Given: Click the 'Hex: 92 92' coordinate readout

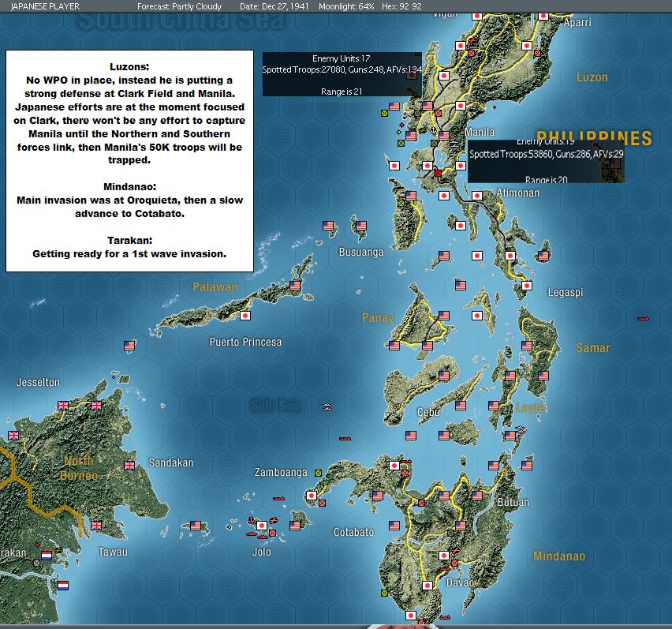Looking at the screenshot, I should coord(401,6).
